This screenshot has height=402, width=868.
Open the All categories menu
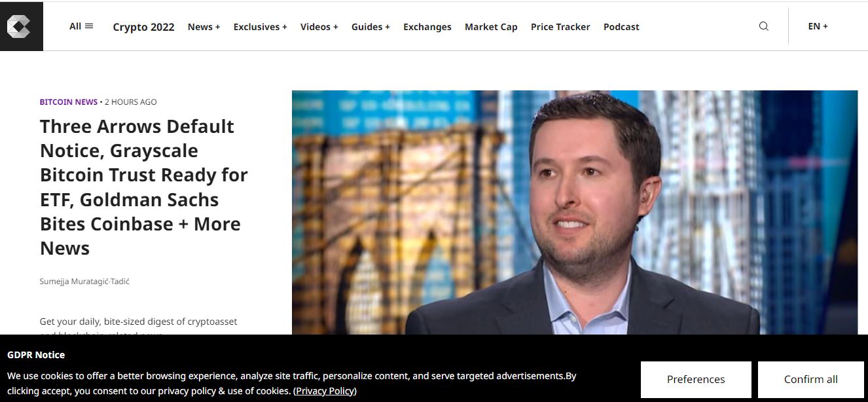(81, 26)
